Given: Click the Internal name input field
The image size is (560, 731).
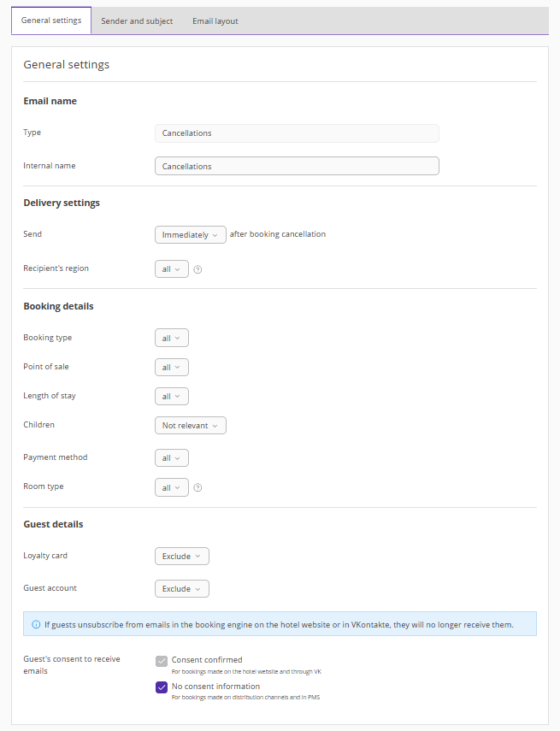Looking at the screenshot, I should [x=297, y=166].
